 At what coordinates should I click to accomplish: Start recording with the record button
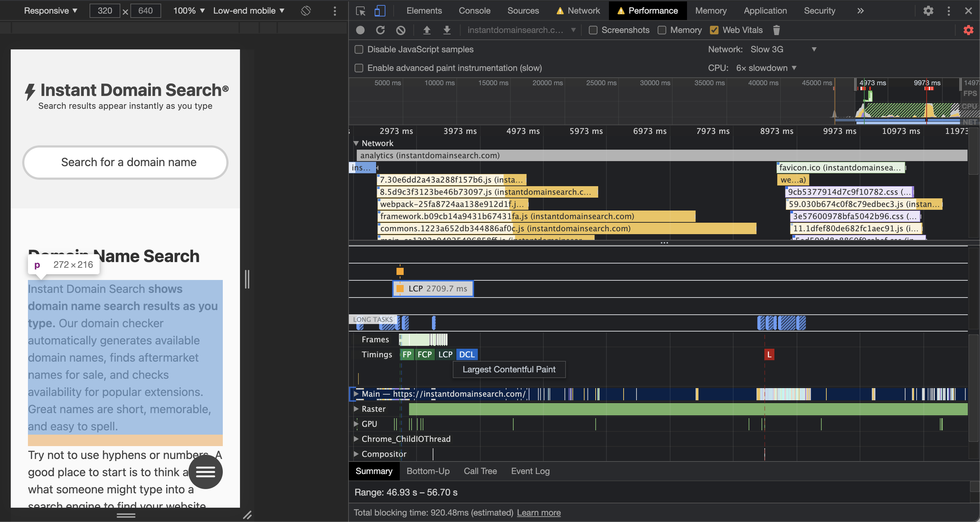[360, 30]
